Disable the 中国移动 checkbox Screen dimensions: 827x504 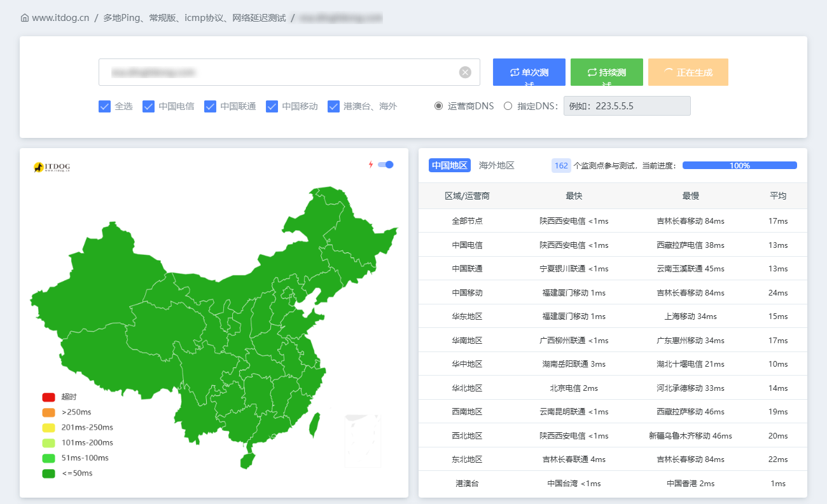[272, 106]
